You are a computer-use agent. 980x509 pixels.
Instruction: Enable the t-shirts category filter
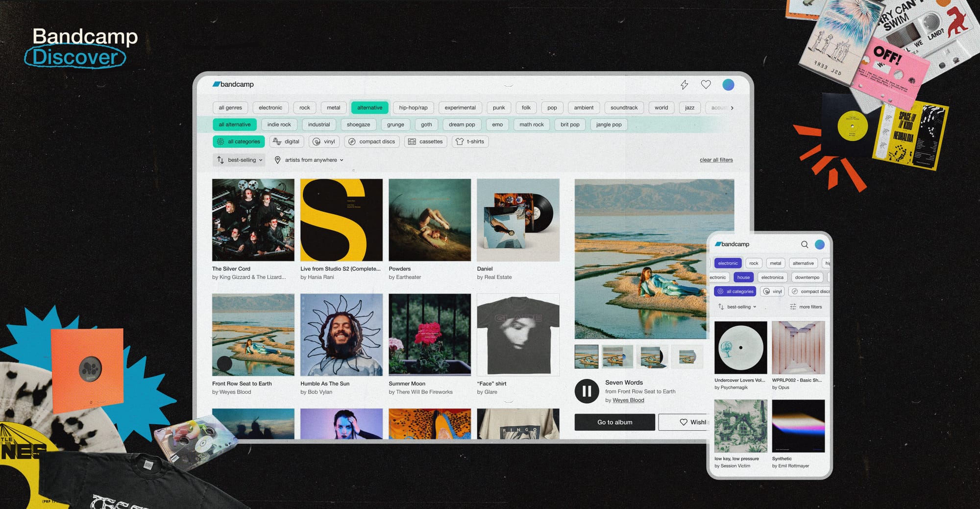(x=470, y=142)
